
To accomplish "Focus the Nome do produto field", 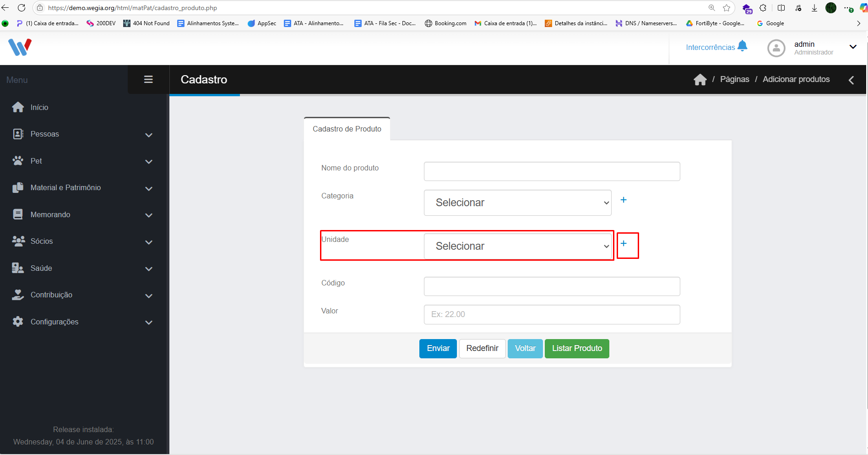I will pos(552,171).
